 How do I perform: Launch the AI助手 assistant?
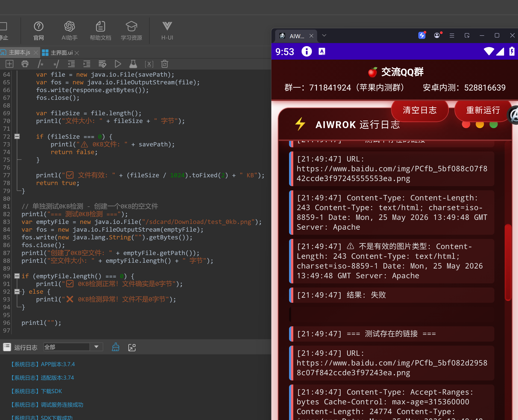[69, 31]
